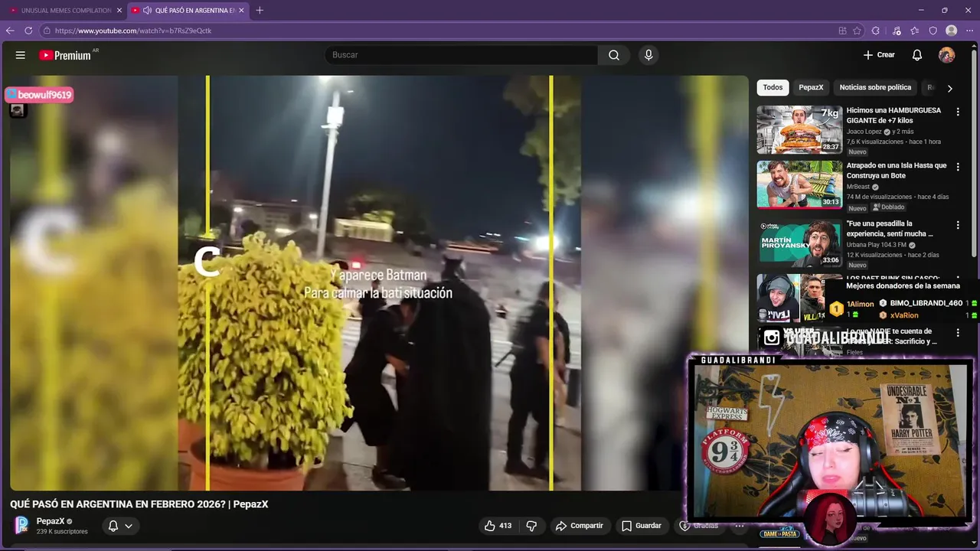
Task: Click the browser address bar URL
Action: pyautogui.click(x=133, y=31)
